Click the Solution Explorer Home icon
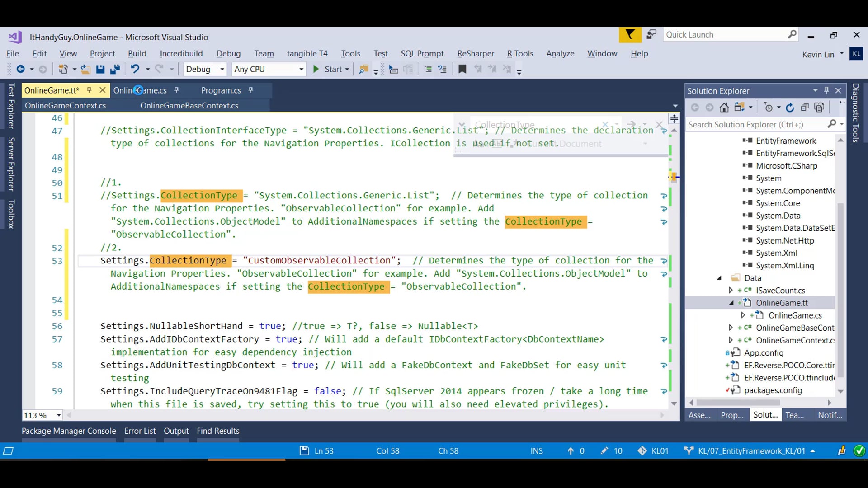Image resolution: width=868 pixels, height=488 pixels. click(724, 108)
